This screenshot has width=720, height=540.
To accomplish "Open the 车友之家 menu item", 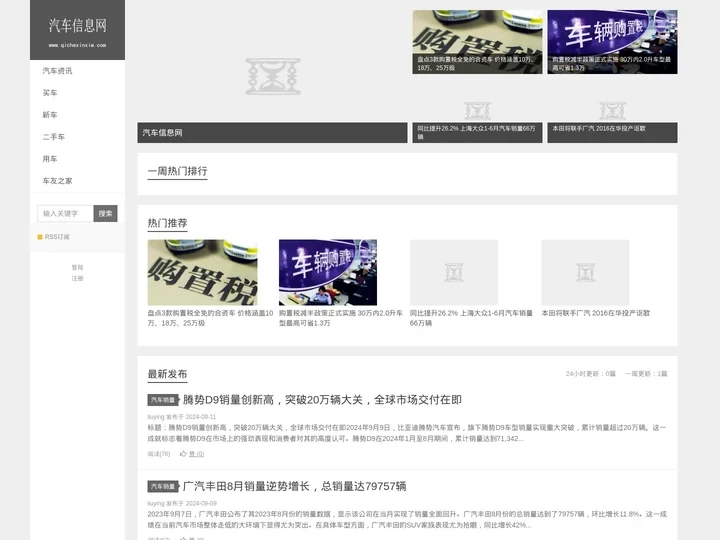I will (57, 181).
